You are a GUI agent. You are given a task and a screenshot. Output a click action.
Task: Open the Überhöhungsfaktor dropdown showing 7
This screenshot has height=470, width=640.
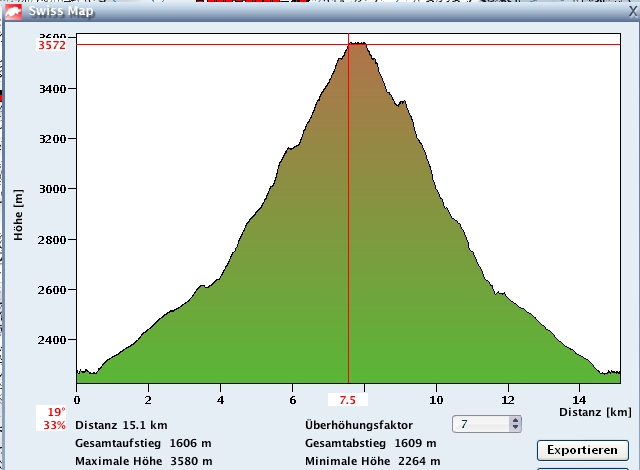click(485, 424)
